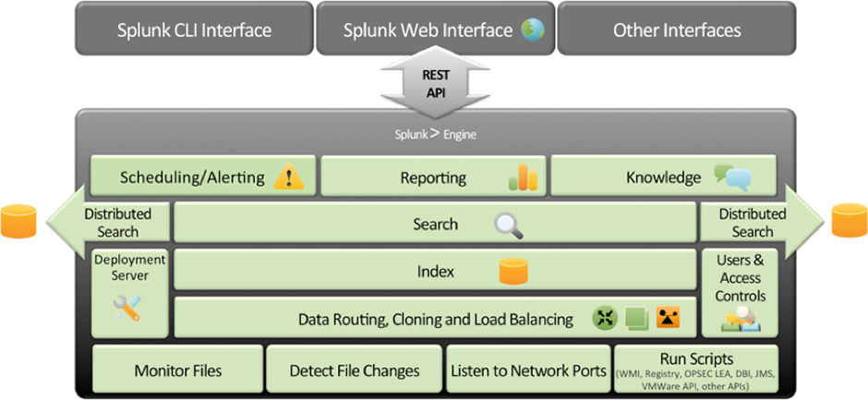Click the yellow warning triangle icon

[288, 177]
